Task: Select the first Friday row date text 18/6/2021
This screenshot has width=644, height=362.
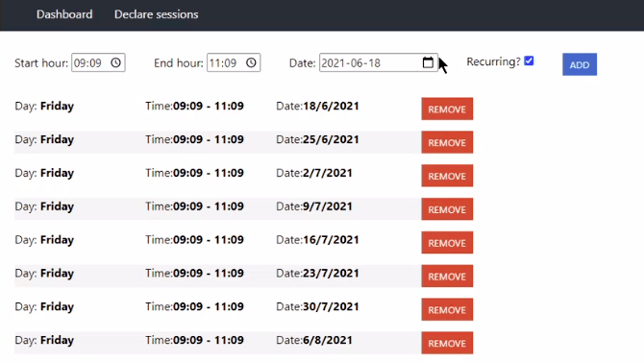Action: pos(331,106)
